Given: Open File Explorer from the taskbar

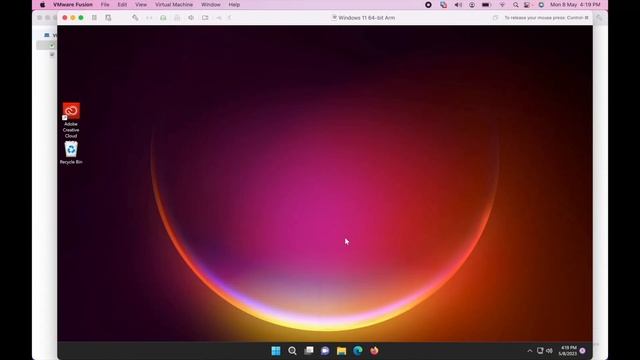Looking at the screenshot, I should 342,351.
